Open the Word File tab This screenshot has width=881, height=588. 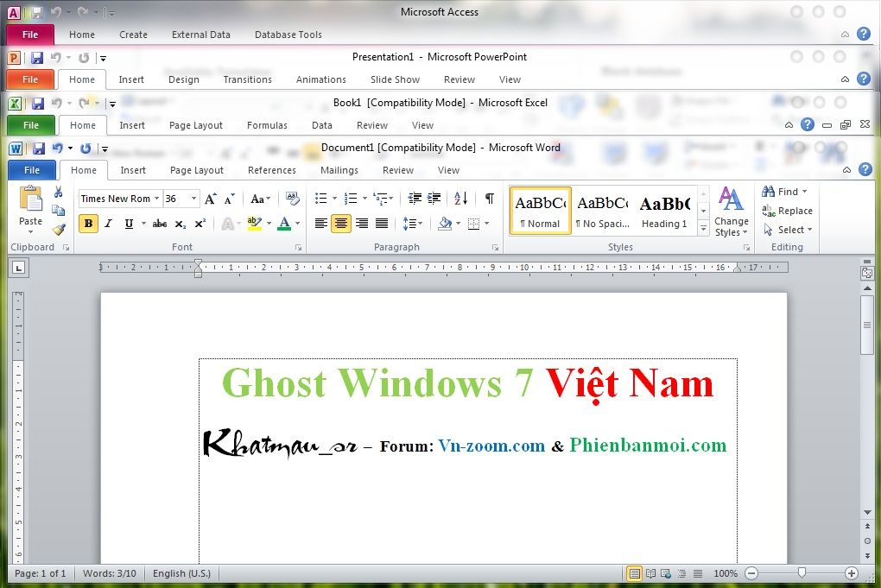point(32,170)
